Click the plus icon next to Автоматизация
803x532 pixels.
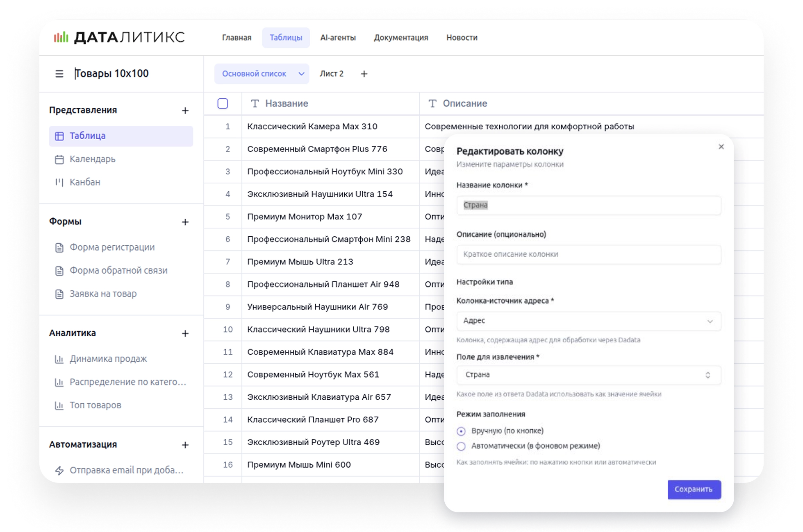[x=185, y=445]
